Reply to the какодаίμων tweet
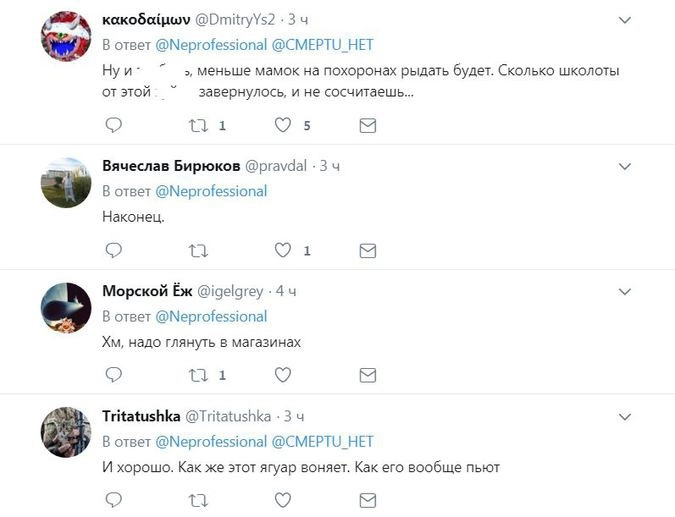 tap(113, 126)
